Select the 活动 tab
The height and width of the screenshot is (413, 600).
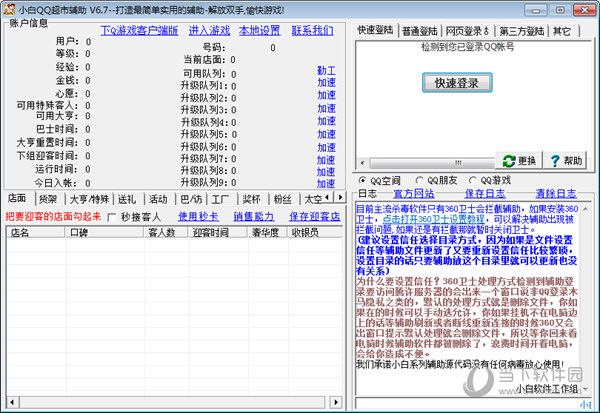158,199
